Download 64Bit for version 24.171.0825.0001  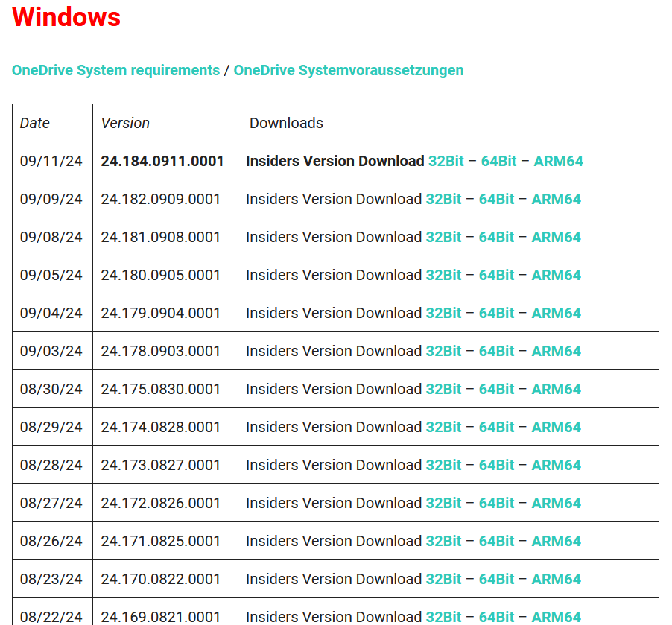click(496, 541)
